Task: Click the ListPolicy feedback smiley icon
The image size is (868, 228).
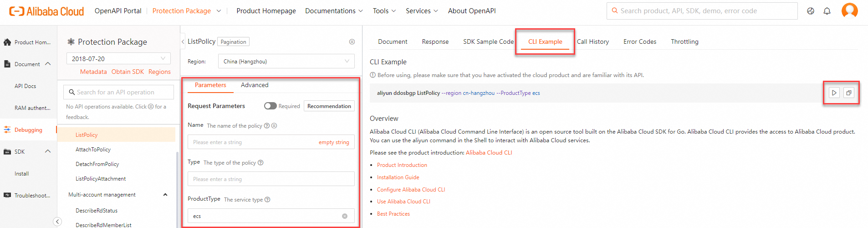Action: [x=352, y=42]
